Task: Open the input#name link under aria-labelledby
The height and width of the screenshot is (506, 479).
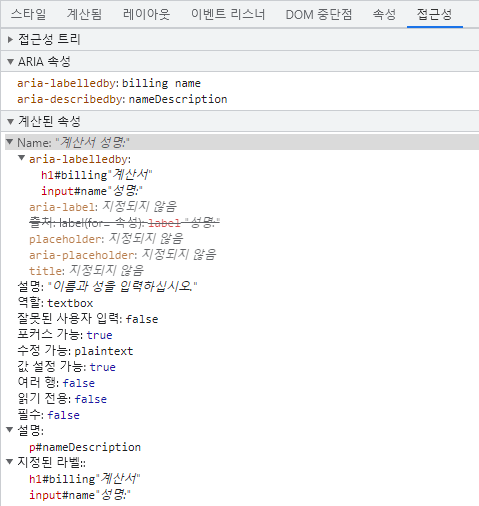Action: pos(74,191)
